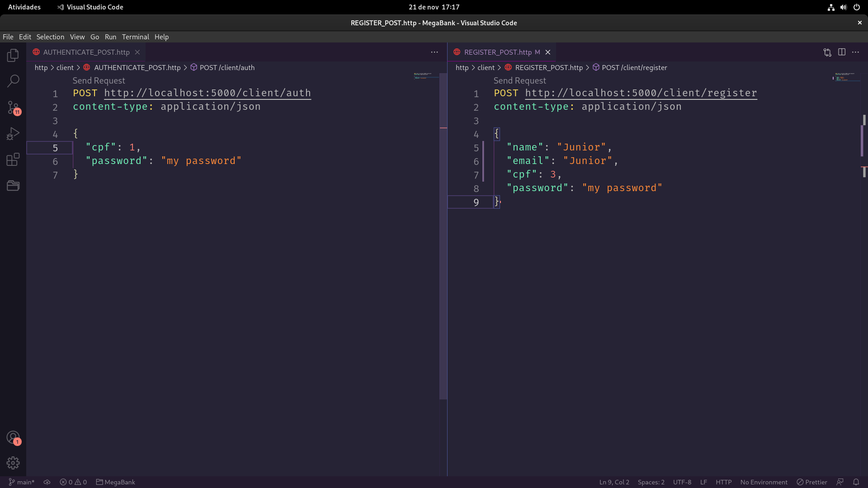The image size is (868, 488).
Task: Open Source Control view with 11 changes
Action: click(x=13, y=108)
